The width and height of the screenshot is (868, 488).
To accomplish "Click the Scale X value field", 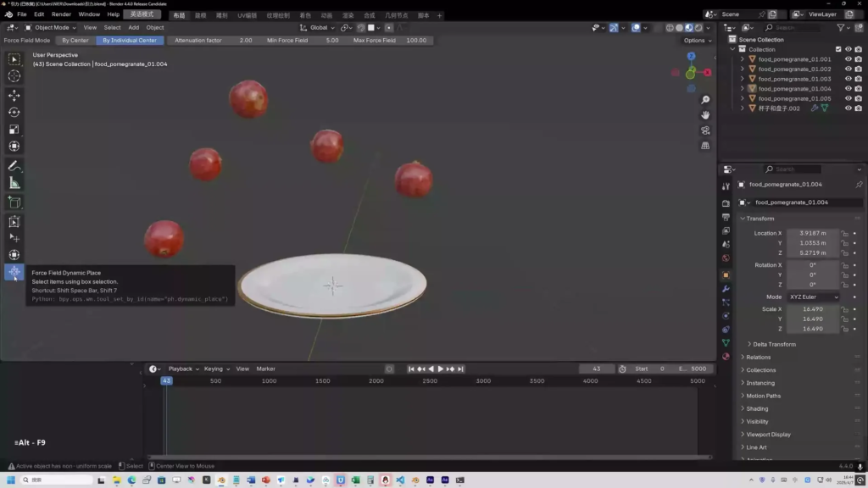I will pyautogui.click(x=812, y=309).
